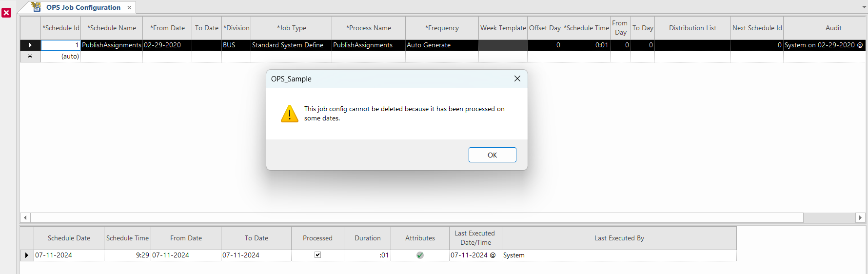The image size is (868, 274).
Task: Close the OPS_Sample dialog with X
Action: 517,78
